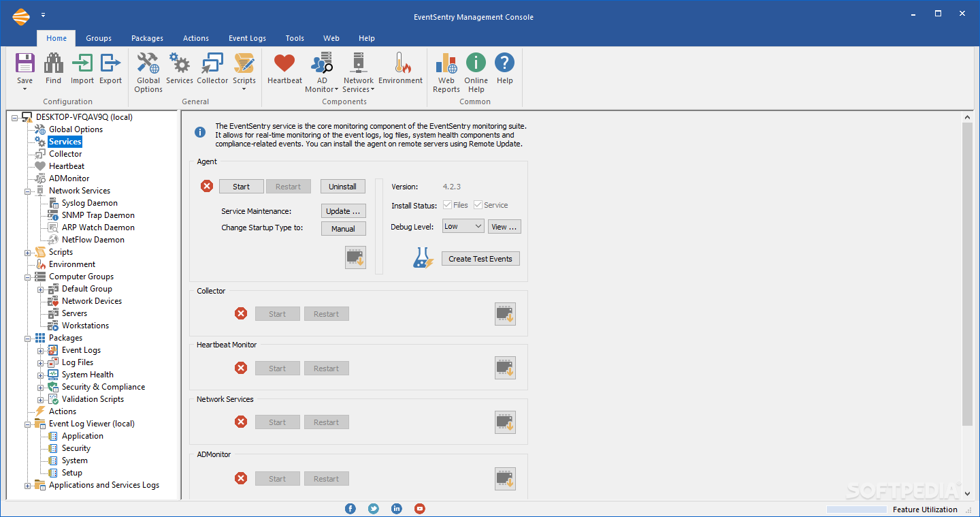Start the Agent service
This screenshot has width=980, height=517.
tap(242, 186)
